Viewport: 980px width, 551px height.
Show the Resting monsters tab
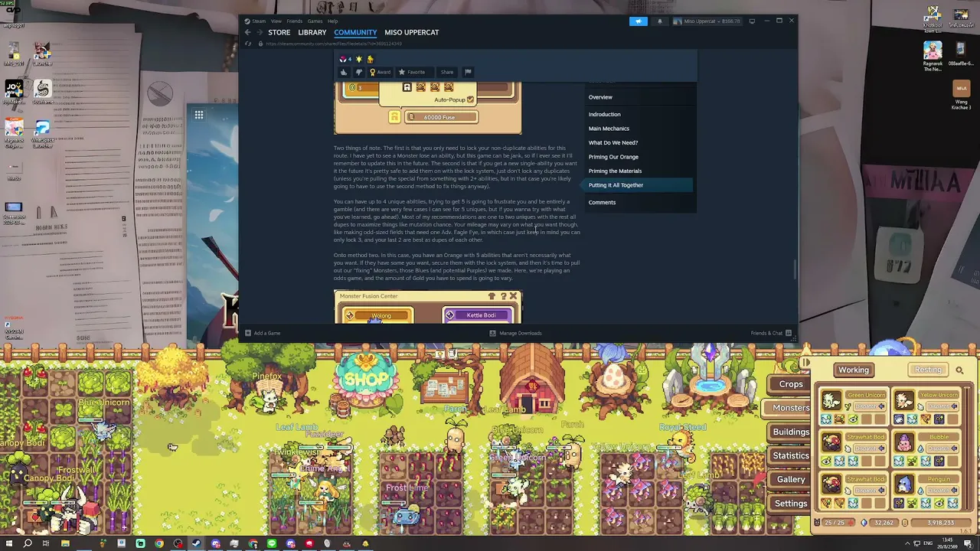tap(928, 370)
